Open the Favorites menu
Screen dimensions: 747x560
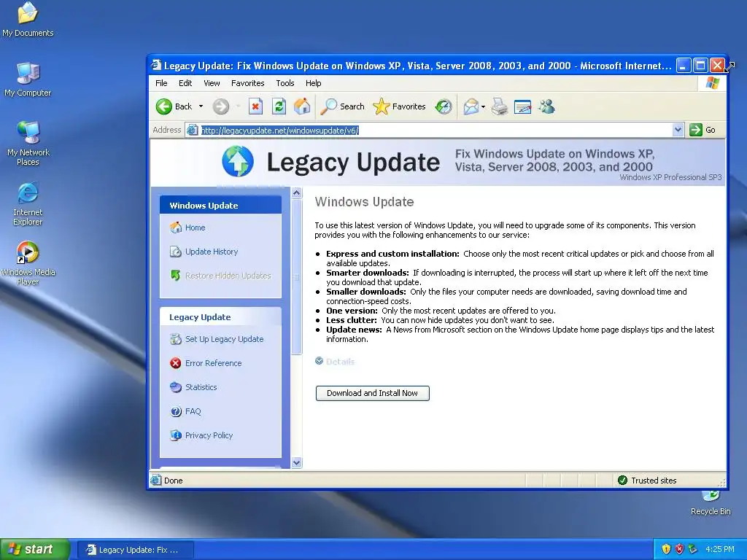pyautogui.click(x=248, y=83)
